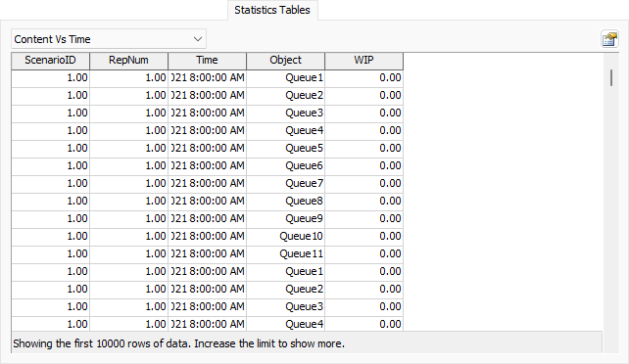Screen dimensions: 629x364
Task: Click the RepNum cell in the first Queue3 row
Action: (x=128, y=113)
